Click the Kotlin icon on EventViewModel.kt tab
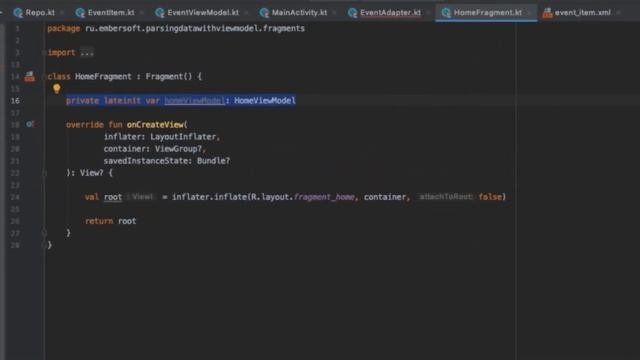640x360 pixels. [x=160, y=13]
